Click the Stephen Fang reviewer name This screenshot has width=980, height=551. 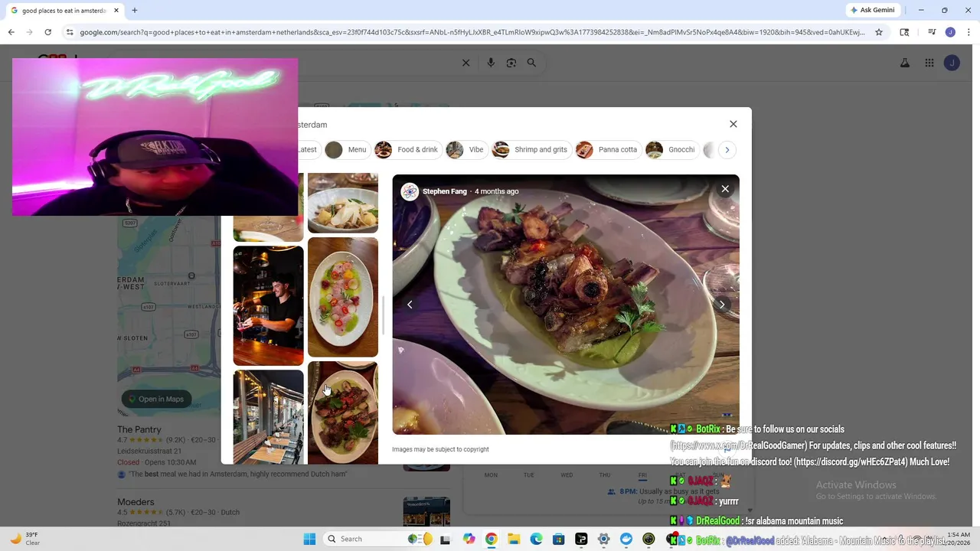[x=445, y=191]
